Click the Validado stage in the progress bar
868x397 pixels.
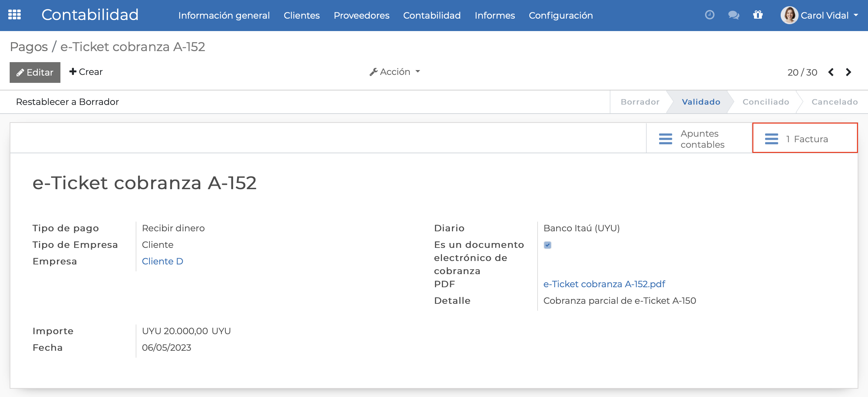(x=701, y=101)
